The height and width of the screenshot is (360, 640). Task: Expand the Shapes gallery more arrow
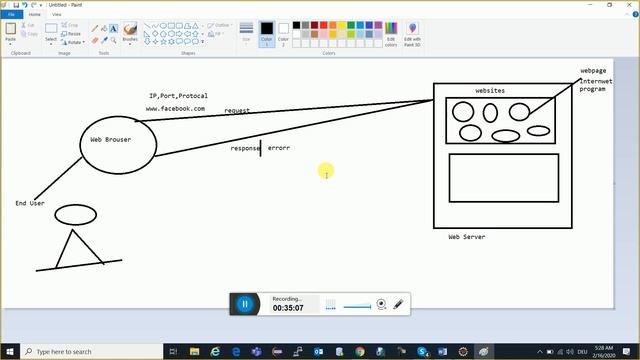[203, 42]
